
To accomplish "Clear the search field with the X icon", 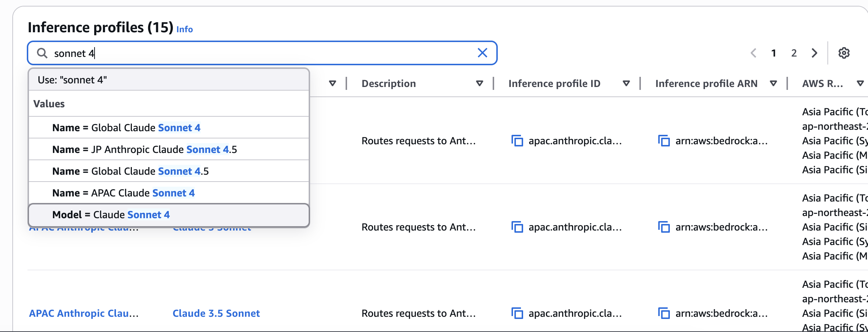I will (482, 53).
